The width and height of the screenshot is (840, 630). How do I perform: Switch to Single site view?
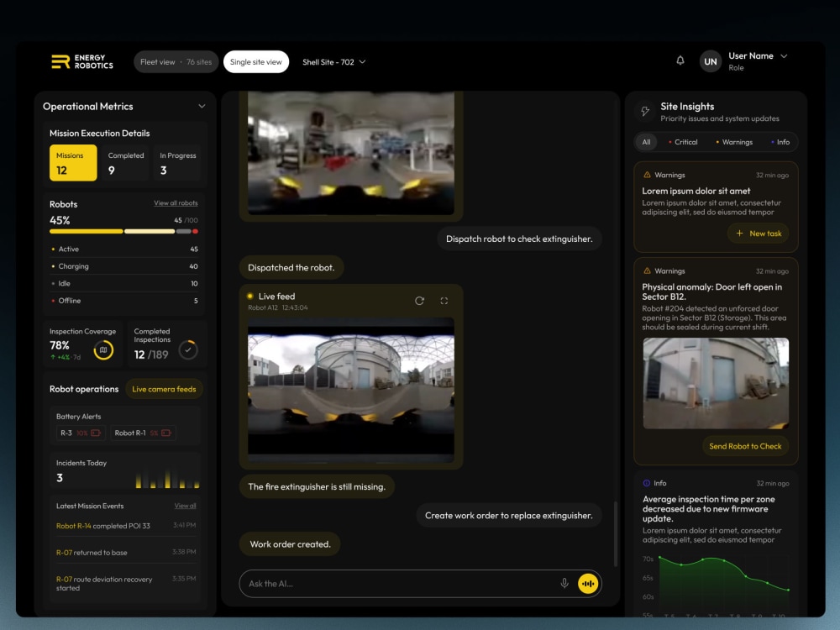tap(256, 61)
